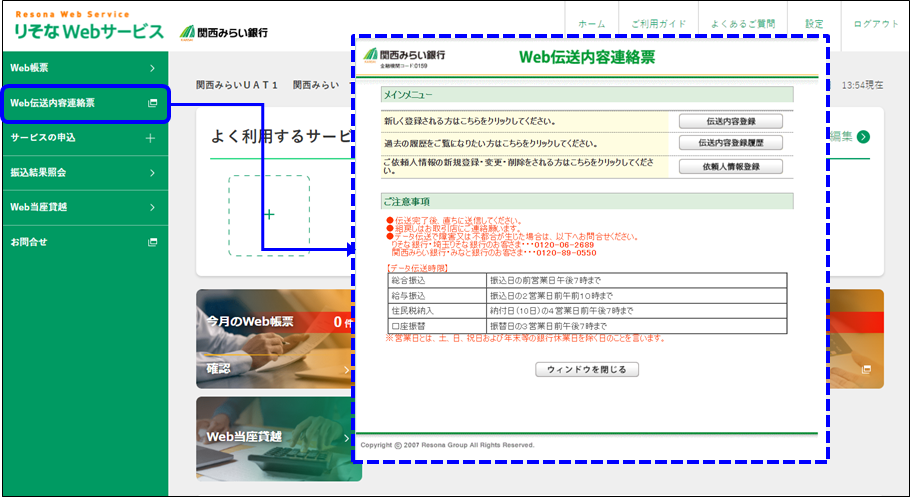Screen dimensions: 910x497
Task: Click ログアウト to sign out
Action: 876,24
